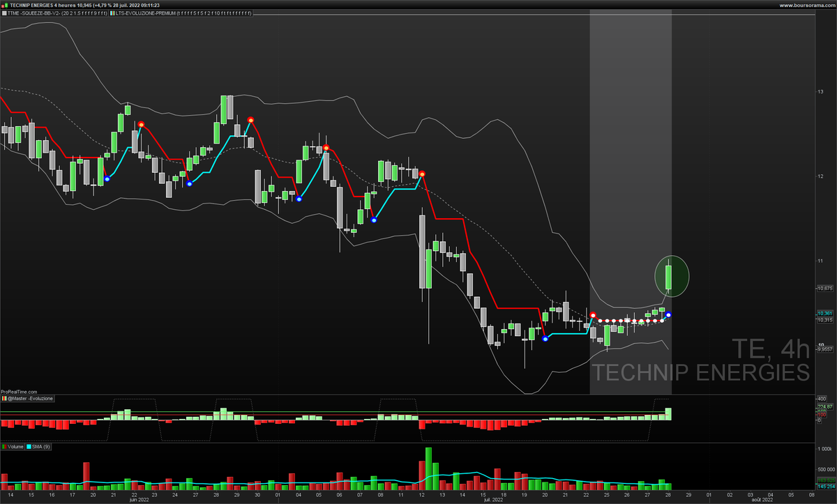Click the red-green icon beside TECHNIP ENERGIES title

pos(6,5)
